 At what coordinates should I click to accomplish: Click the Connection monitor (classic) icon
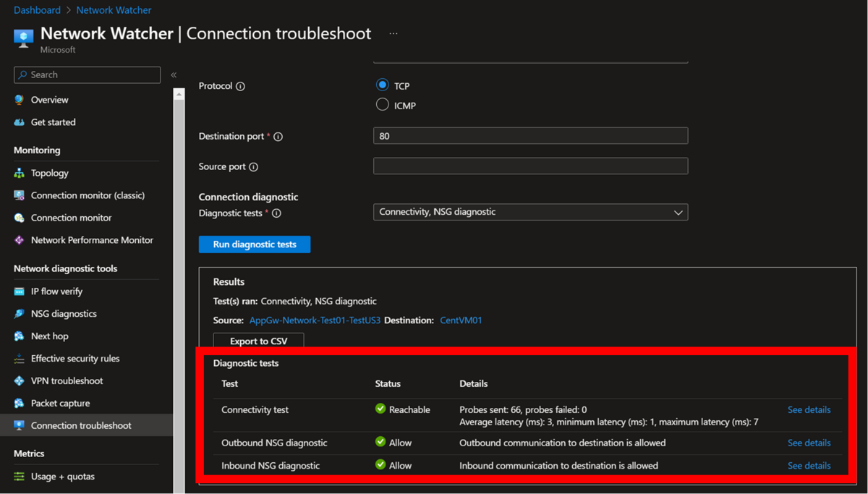coord(20,195)
